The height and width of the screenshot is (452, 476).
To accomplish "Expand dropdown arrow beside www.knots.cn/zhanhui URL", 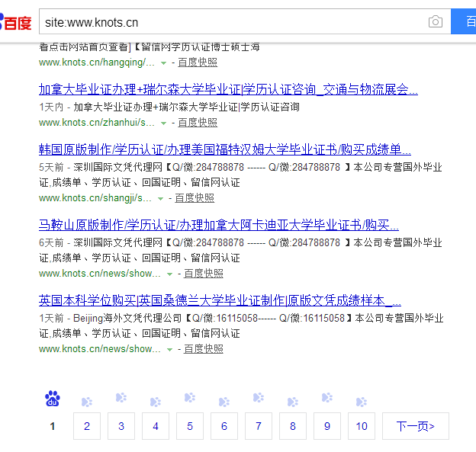I will coord(162,123).
